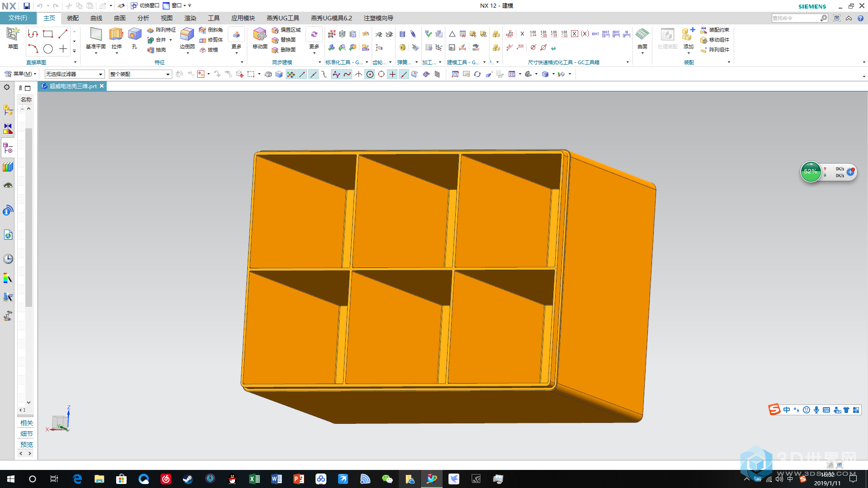
Task: Open the 细节 details panel
Action: tap(26, 434)
